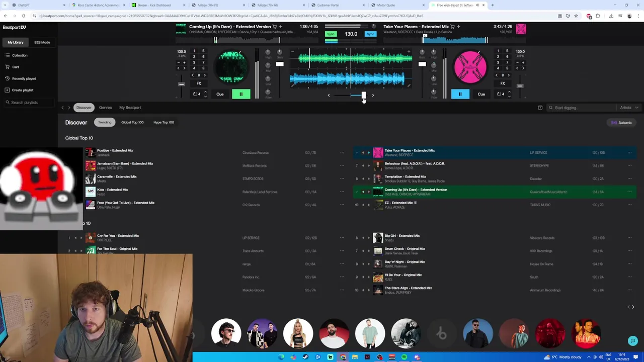The height and width of the screenshot is (362, 644).
Task: Click plus icon next to Take Your Places title
Action: [x=459, y=27]
